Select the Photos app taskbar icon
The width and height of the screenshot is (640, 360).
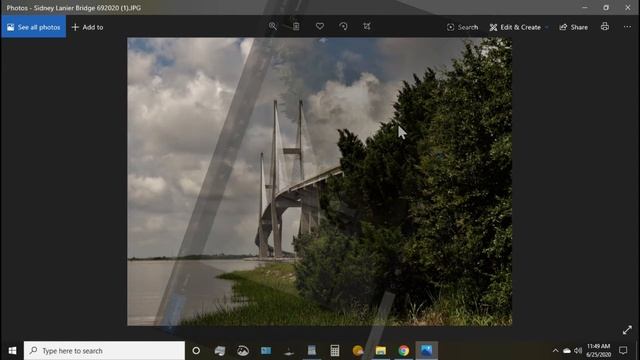coord(427,351)
